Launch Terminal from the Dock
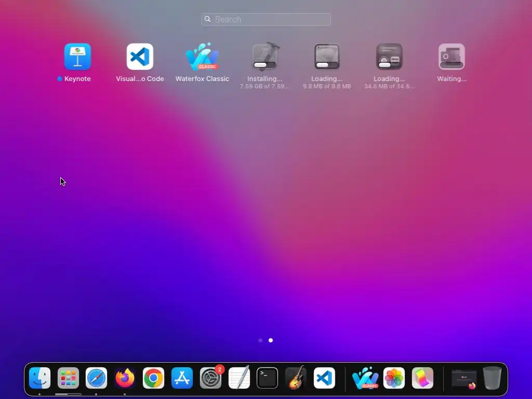532x399 pixels. click(268, 378)
